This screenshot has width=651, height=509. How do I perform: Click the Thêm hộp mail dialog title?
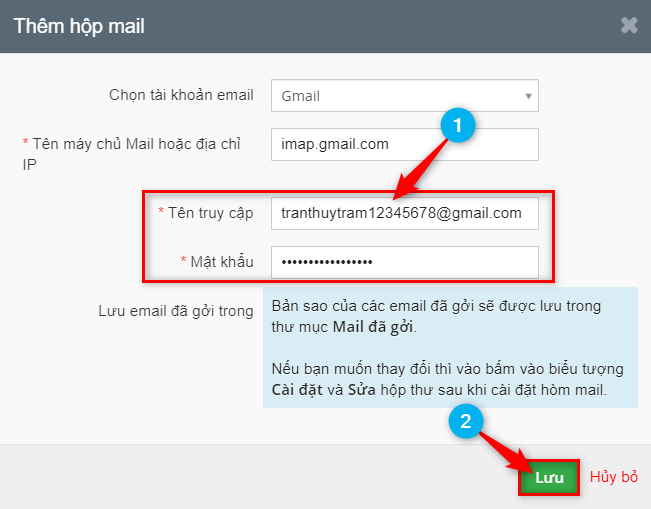tap(79, 26)
